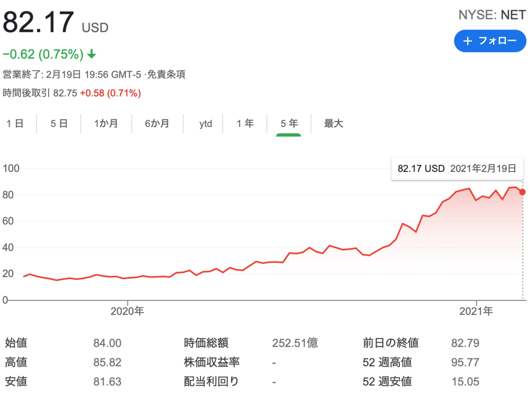Screen dimensions: 532x400
Task: Click the 2020年 axis label on chart
Action: coord(128,311)
